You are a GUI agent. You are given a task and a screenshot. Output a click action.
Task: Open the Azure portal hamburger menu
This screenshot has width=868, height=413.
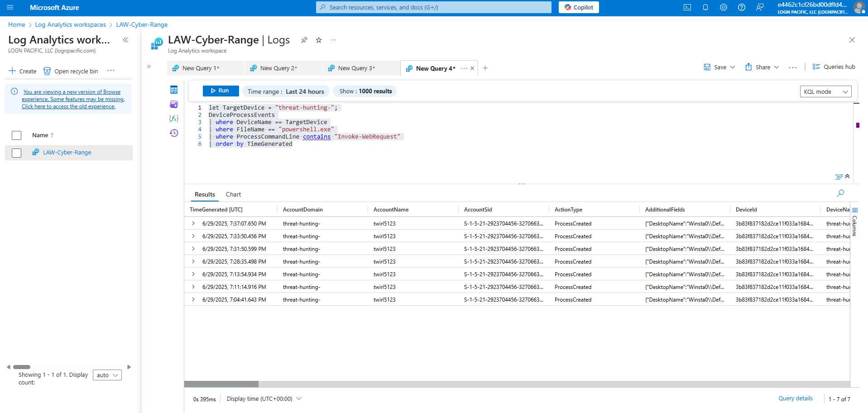click(x=10, y=8)
